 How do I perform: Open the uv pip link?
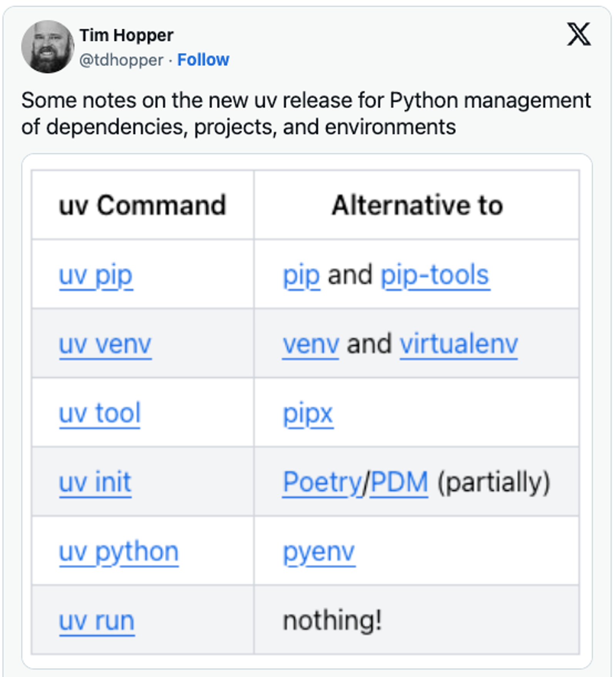point(96,275)
